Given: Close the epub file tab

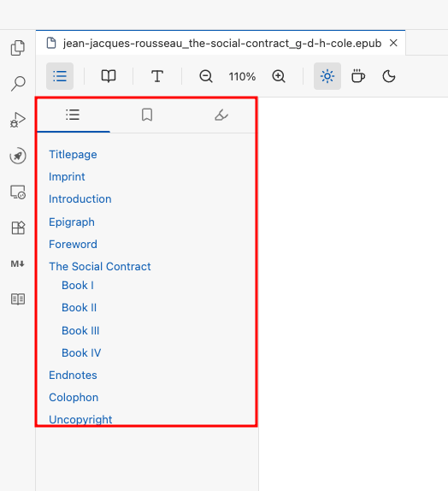Looking at the screenshot, I should (x=393, y=43).
